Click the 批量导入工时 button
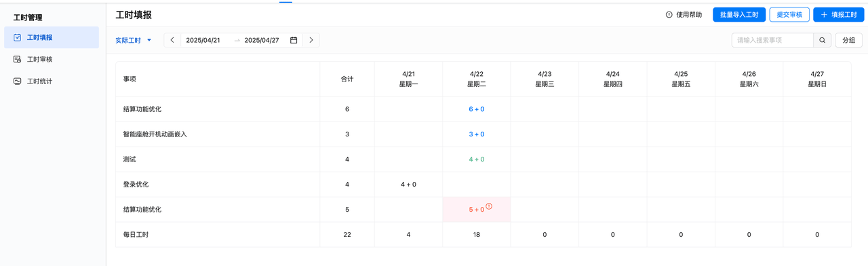Viewport: 868px width, 266px height. (739, 15)
